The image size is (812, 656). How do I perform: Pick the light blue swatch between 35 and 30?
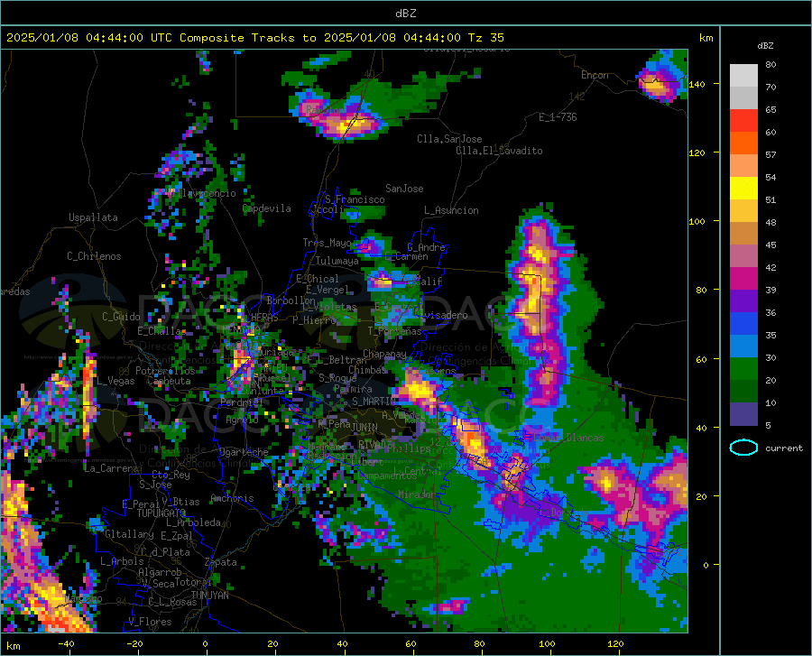pyautogui.click(x=743, y=346)
